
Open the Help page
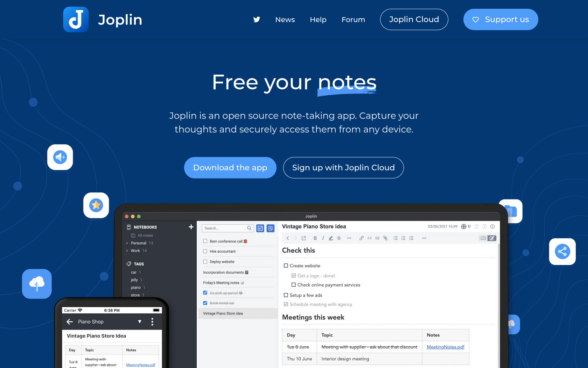tap(318, 20)
